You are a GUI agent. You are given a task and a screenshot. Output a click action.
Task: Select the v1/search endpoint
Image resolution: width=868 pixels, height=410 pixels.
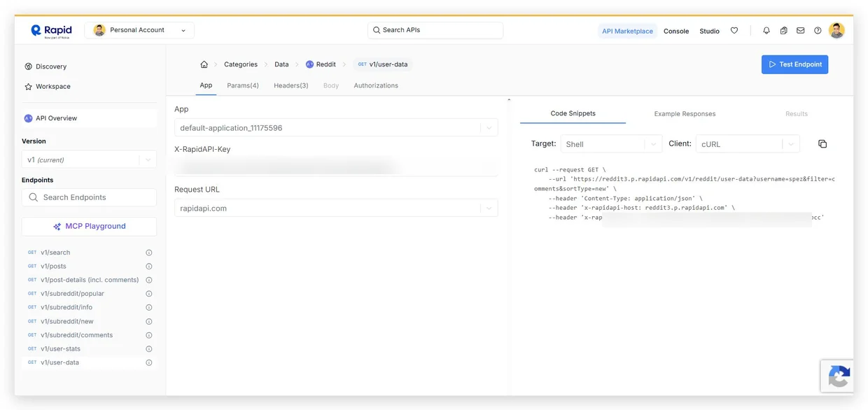coord(55,253)
